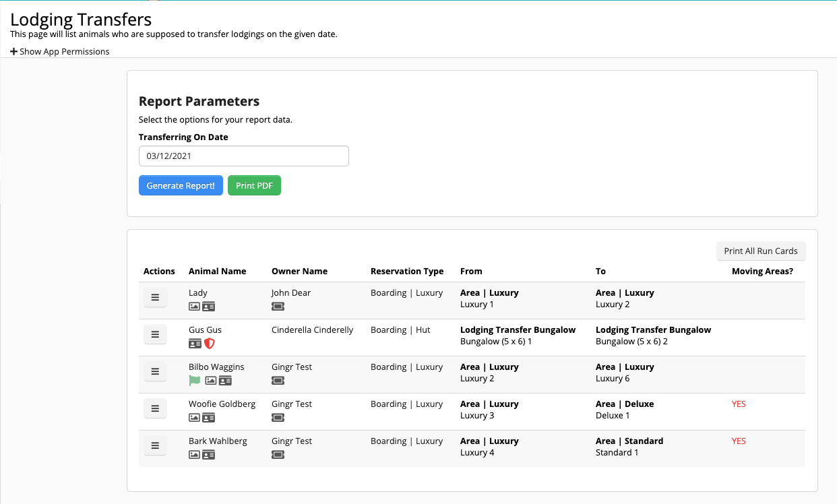Open owner Gingr Test in Woofie Goldberg row
The height and width of the screenshot is (504, 837).
coord(292,404)
